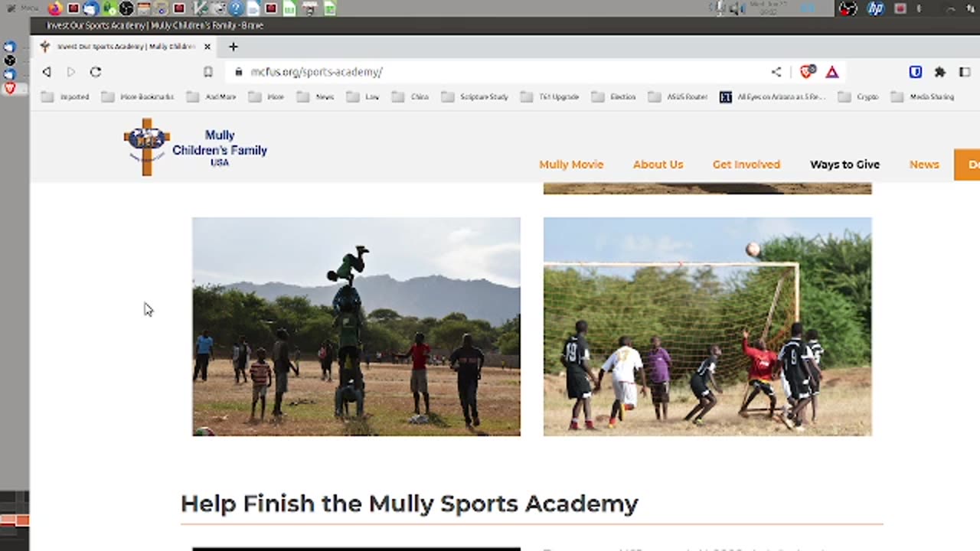Open the Brave Shields lion icon

pos(806,72)
